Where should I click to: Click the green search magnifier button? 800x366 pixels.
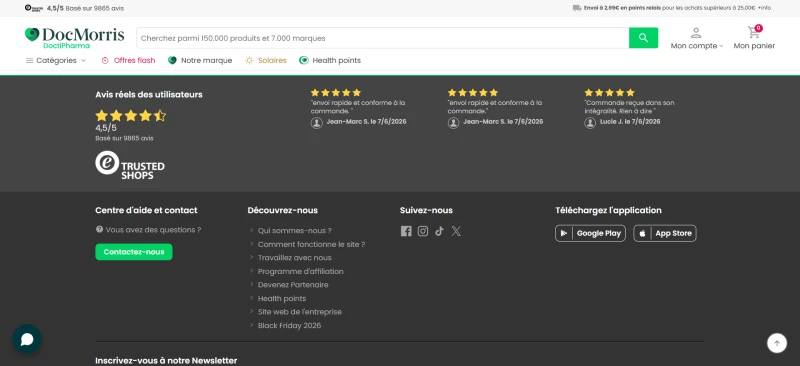[643, 38]
